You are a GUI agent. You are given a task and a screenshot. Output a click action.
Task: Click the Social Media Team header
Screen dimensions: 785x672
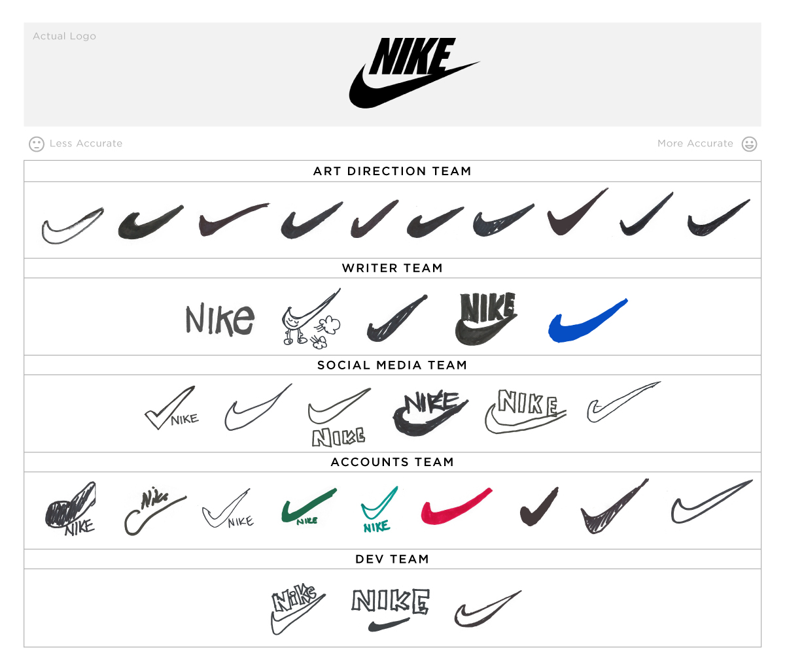point(392,365)
